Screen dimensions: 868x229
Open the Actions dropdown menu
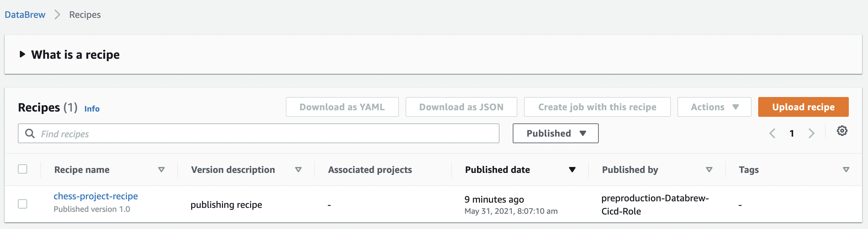point(714,107)
